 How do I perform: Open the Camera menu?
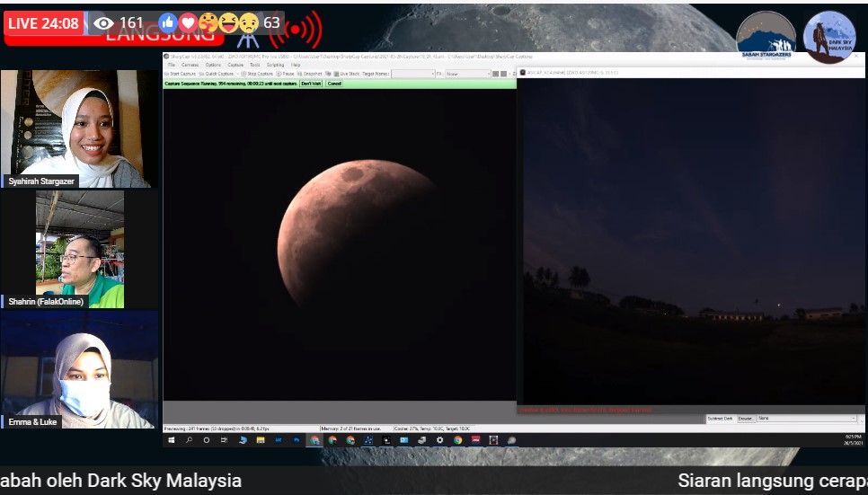click(x=190, y=65)
